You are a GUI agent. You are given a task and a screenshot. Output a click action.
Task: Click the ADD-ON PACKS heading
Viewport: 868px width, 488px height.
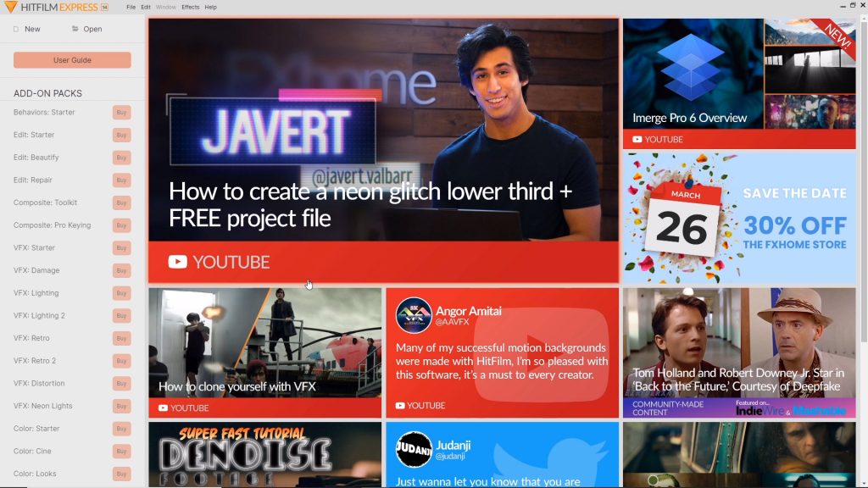47,93
